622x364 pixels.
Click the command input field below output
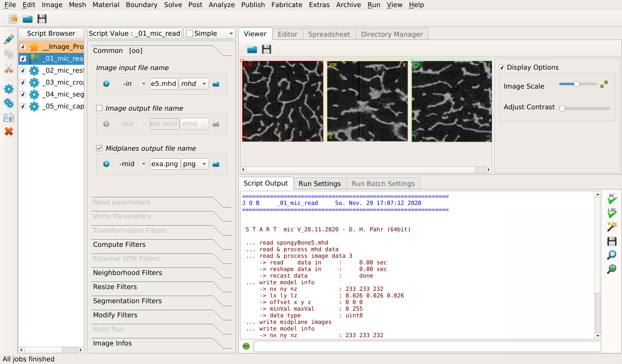427,346
